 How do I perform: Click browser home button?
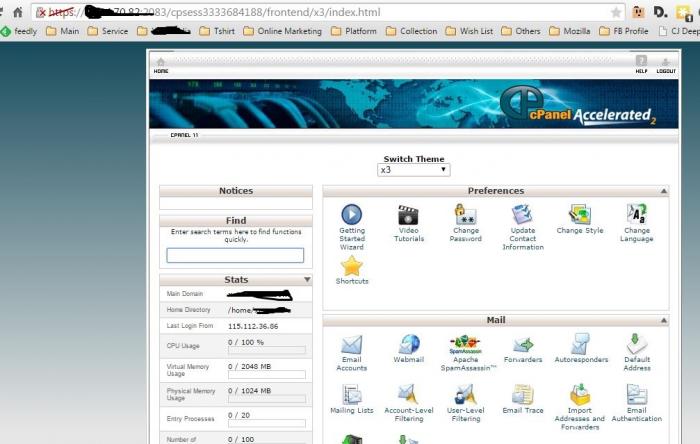point(18,12)
